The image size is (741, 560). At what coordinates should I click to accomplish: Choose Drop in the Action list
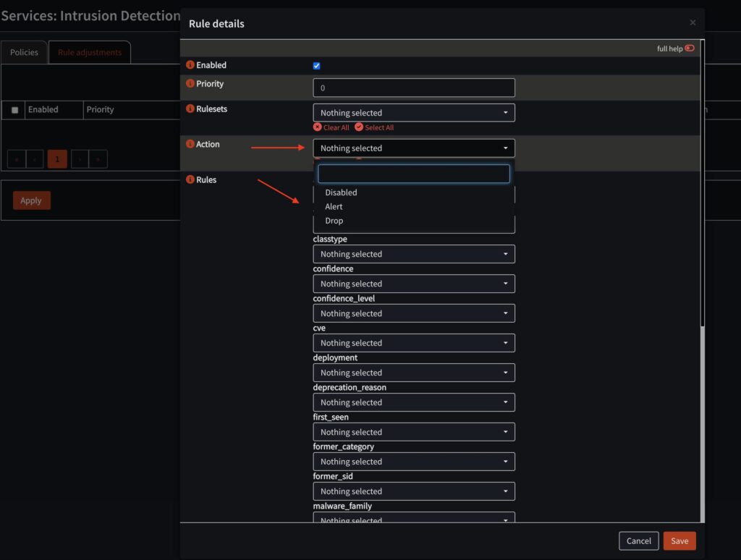pos(413,221)
